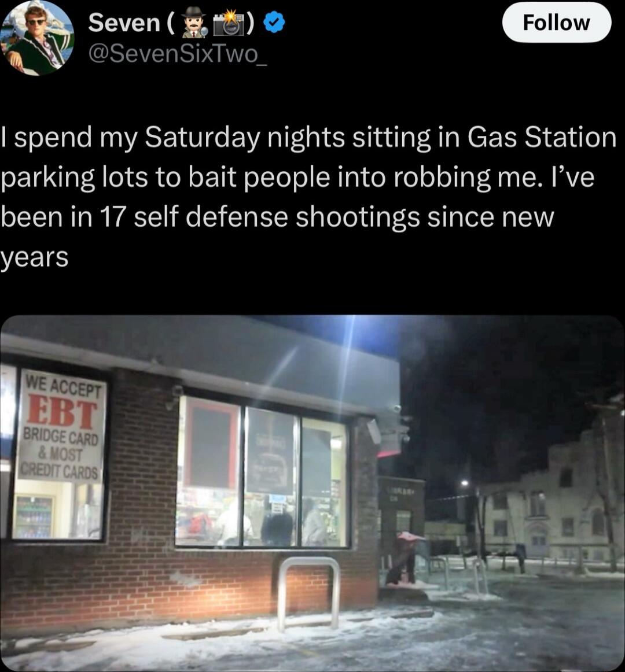Click the word 'years' ending the tweet
Screen dimensions: 625x672
pyautogui.click(x=34, y=258)
